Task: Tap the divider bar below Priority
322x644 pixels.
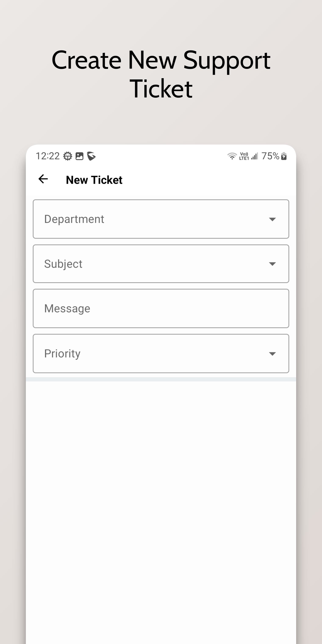Action: [161, 379]
